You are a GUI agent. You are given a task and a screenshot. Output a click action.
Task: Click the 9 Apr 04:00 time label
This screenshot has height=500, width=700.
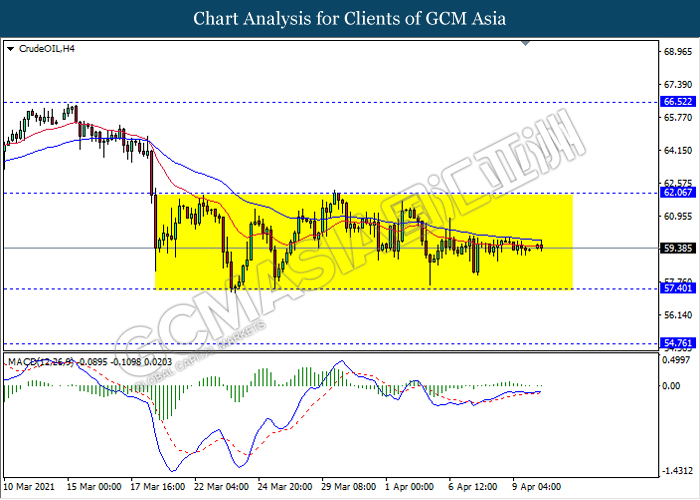coord(537,486)
